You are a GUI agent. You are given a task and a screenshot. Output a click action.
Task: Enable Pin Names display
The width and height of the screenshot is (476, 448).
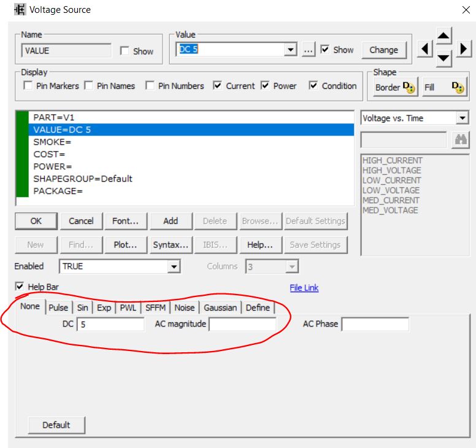click(89, 85)
